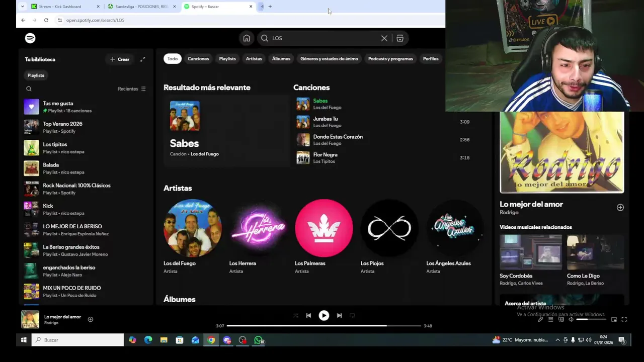Open Windows Start menu
The height and width of the screenshot is (362, 644).
click(x=23, y=340)
